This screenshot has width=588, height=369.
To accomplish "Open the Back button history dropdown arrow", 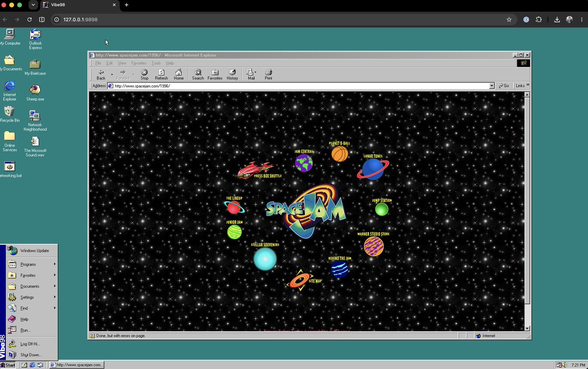I will 112,74.
